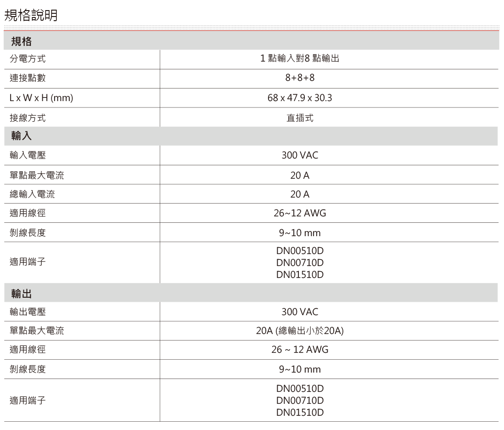This screenshot has width=504, height=430.
Task: Click the 接線方式 row label
Action: [28, 118]
